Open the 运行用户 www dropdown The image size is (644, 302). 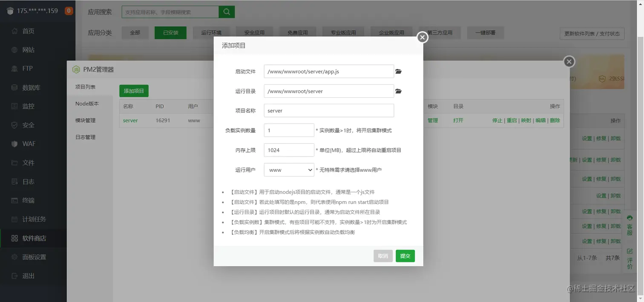(289, 169)
